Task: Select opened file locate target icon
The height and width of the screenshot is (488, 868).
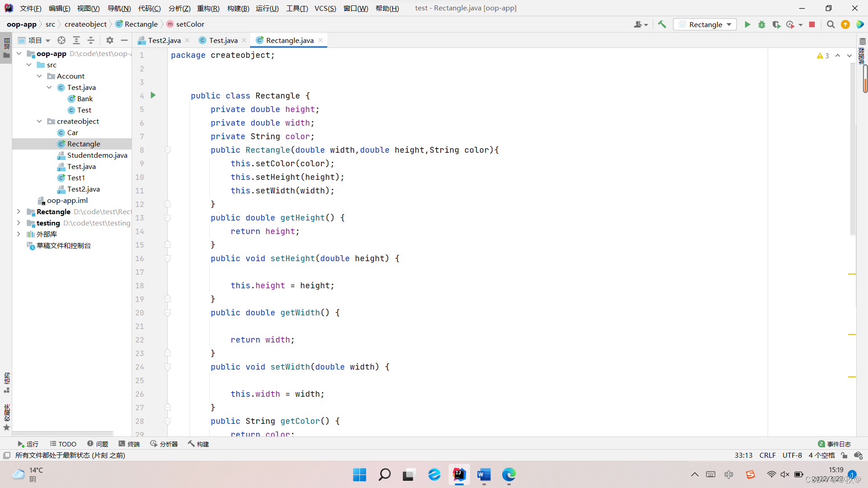Action: click(61, 40)
